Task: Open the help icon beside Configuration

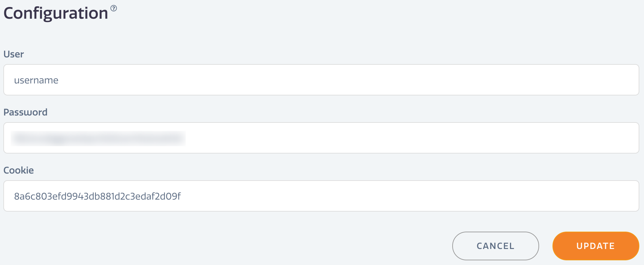Action: (x=114, y=8)
